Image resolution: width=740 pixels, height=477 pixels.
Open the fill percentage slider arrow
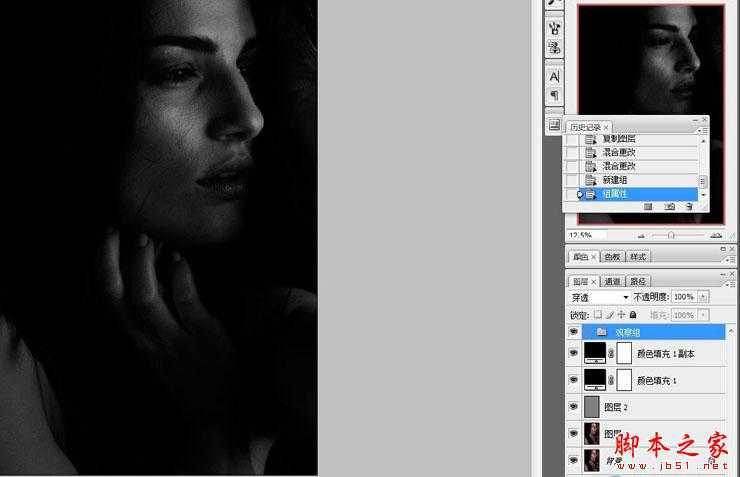click(703, 315)
